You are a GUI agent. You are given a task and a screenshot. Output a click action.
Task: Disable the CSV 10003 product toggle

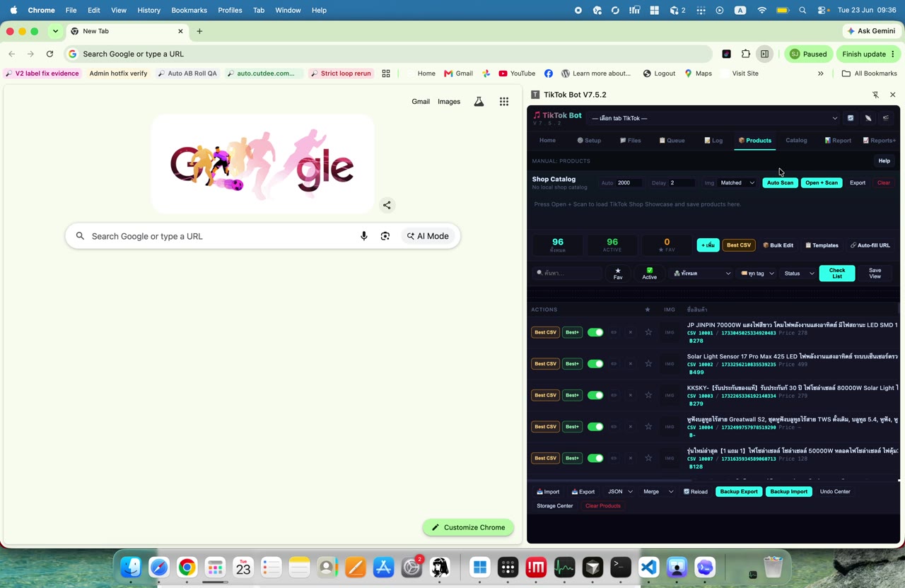tap(595, 395)
